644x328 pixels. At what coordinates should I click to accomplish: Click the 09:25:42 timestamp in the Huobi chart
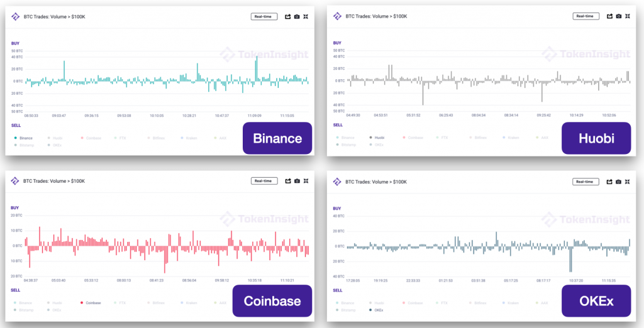coord(544,116)
